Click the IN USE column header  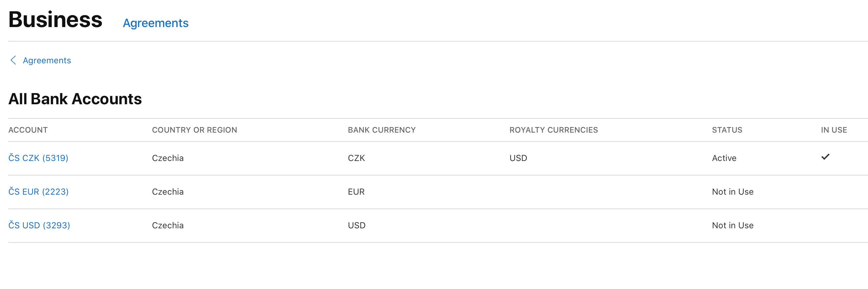click(x=834, y=130)
